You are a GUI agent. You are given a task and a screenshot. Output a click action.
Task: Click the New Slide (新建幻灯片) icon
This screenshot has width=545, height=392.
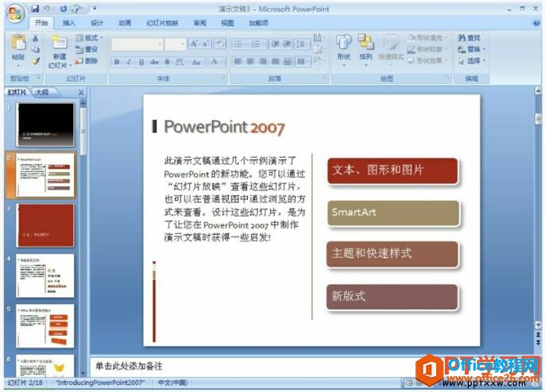pyautogui.click(x=60, y=42)
